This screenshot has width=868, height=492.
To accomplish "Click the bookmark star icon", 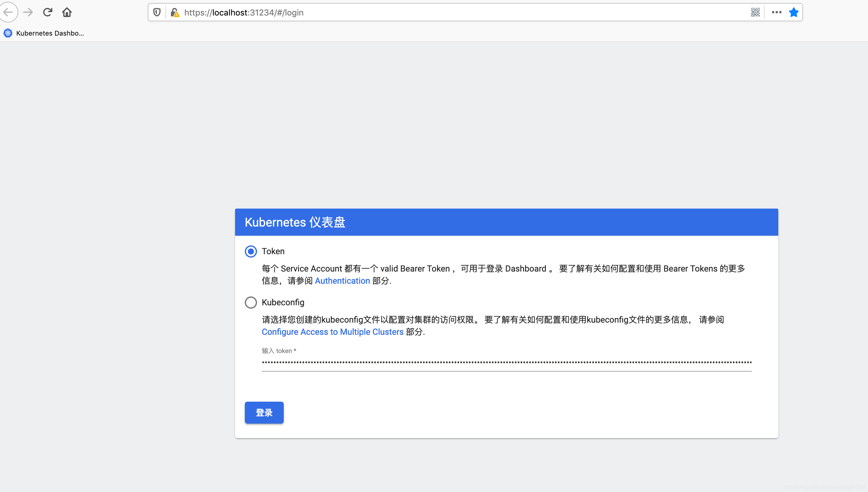I will pos(794,12).
